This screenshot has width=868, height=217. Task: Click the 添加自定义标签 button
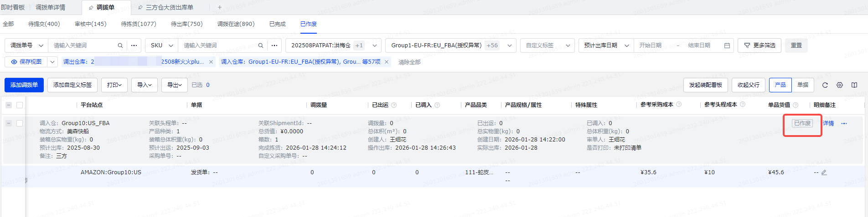point(72,85)
